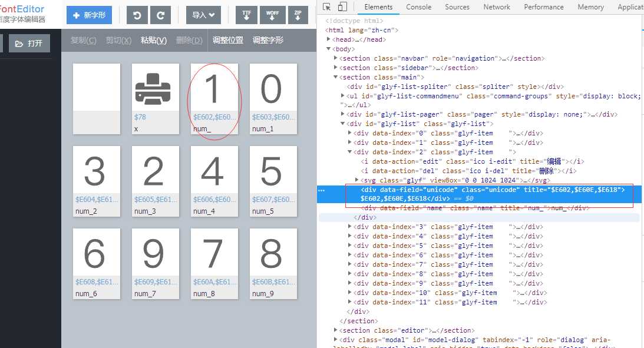Switch to the Elements tab
Image resolution: width=644 pixels, height=348 pixels.
(x=378, y=7)
